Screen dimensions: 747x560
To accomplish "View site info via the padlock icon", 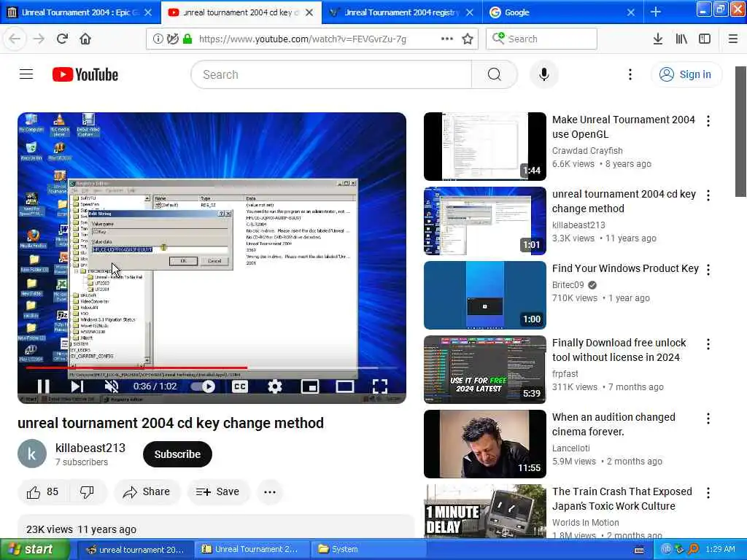I will (187, 39).
